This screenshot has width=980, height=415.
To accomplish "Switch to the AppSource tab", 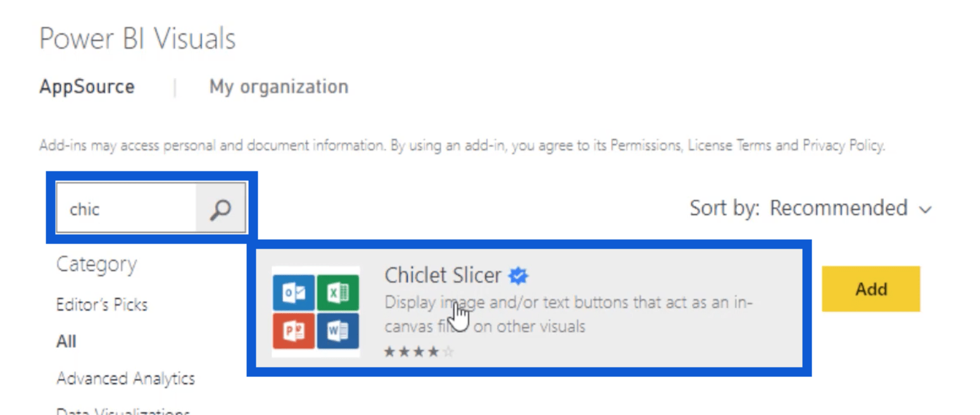I will pos(87,87).
